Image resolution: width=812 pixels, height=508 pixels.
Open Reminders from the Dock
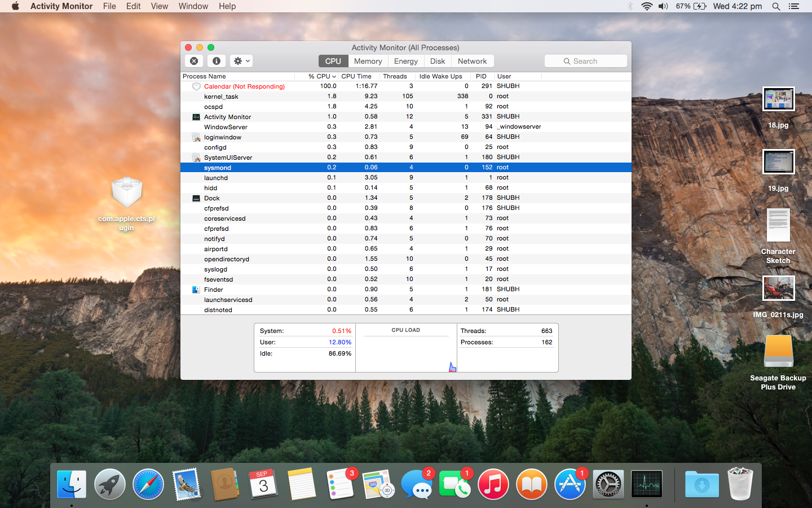[x=340, y=484]
